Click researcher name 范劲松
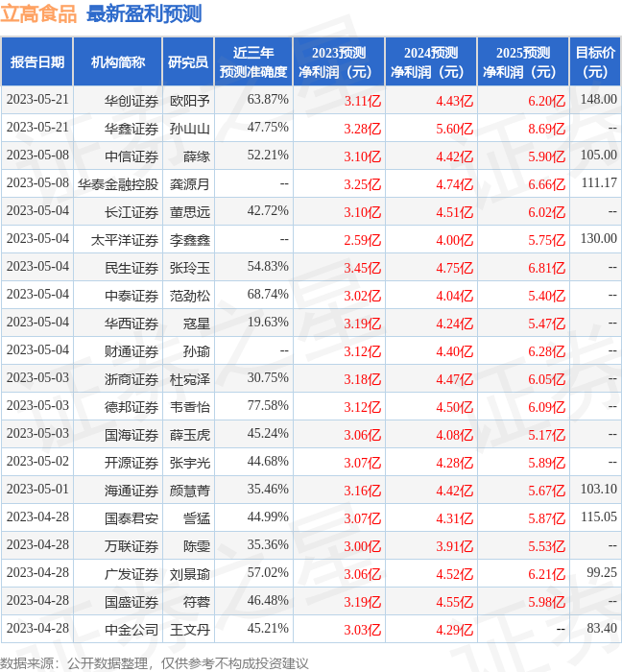This screenshot has height=672, width=622. pos(190,296)
